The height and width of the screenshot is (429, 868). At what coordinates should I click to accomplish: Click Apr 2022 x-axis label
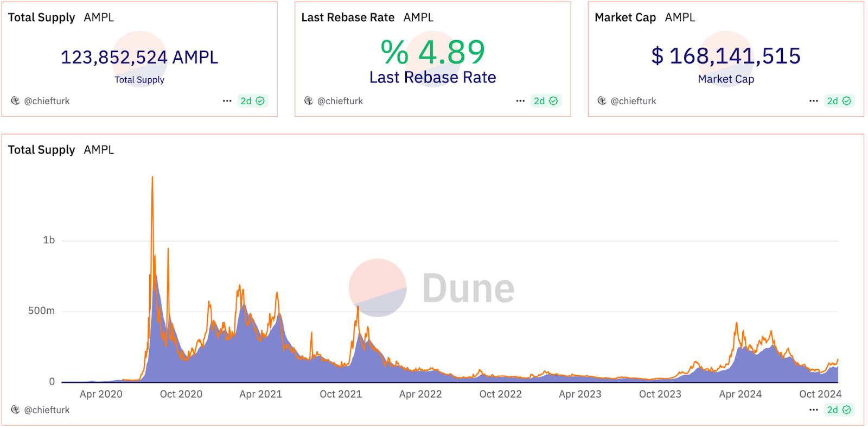pos(420,394)
